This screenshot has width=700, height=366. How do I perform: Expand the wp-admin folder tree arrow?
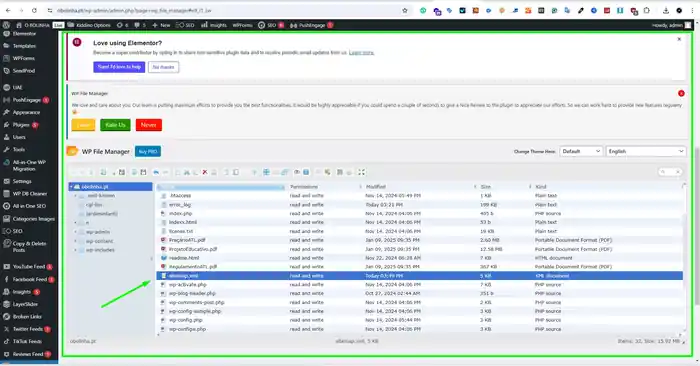tap(75, 232)
